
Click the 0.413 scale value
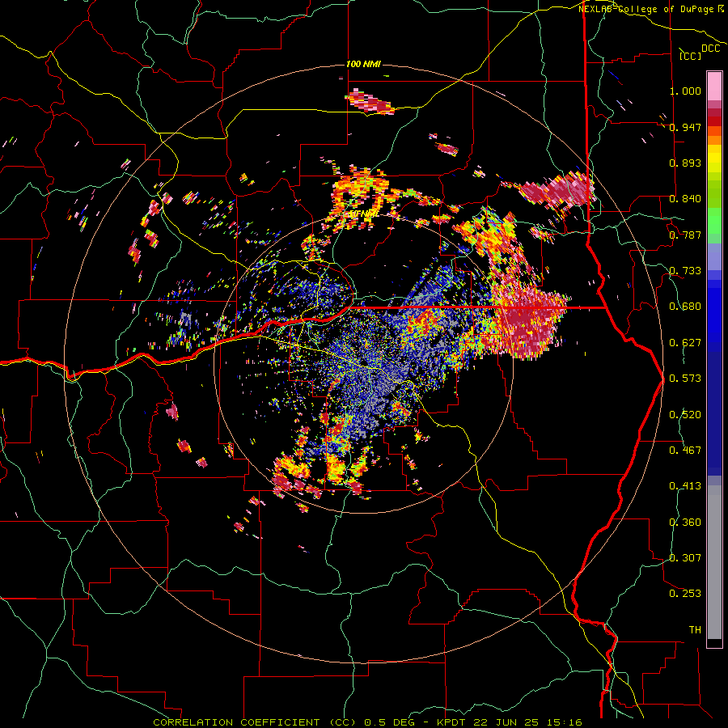(685, 486)
